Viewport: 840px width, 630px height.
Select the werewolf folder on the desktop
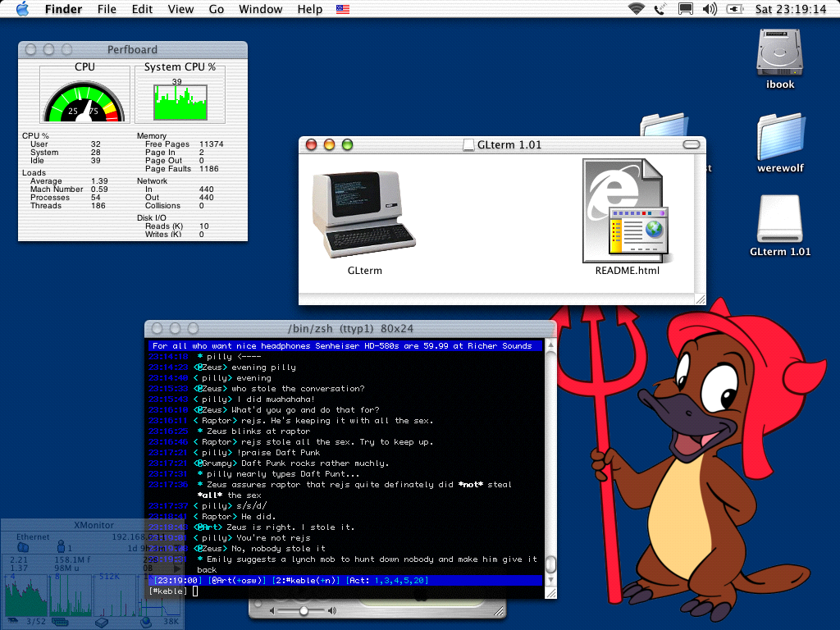[781, 137]
